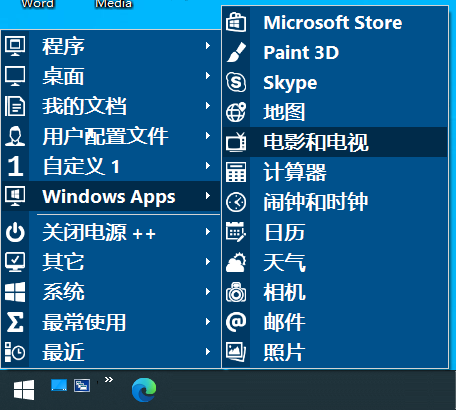Click the Paint 3D brush icon
The width and height of the screenshot is (456, 410).
(x=236, y=52)
